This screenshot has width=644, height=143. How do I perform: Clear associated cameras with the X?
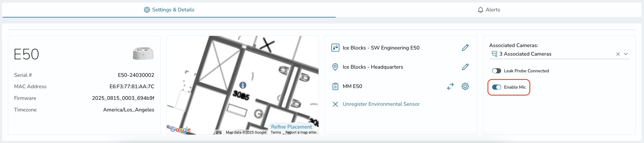coord(618,54)
